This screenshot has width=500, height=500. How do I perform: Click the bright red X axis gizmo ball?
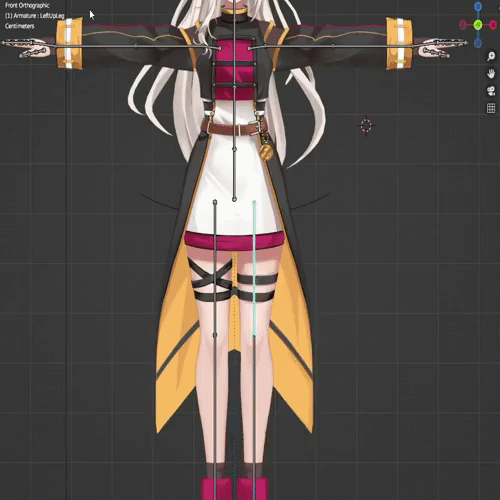point(493,25)
